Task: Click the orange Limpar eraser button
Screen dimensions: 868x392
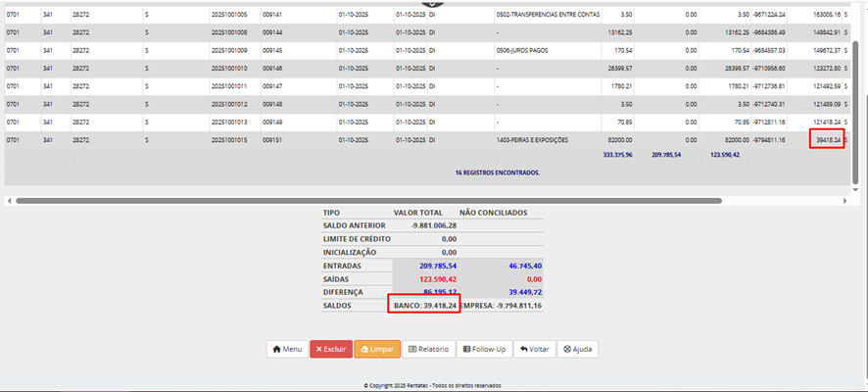Action: click(377, 349)
